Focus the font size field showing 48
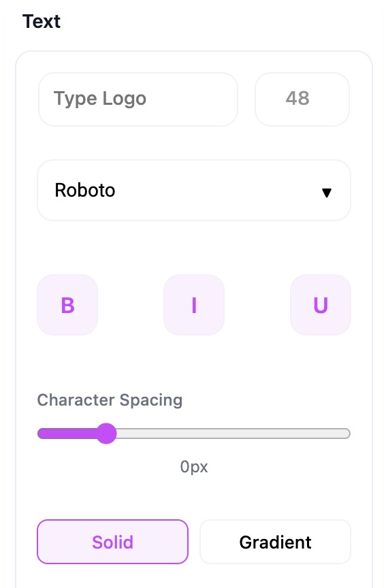Image resolution: width=388 pixels, height=588 pixels. tap(302, 99)
